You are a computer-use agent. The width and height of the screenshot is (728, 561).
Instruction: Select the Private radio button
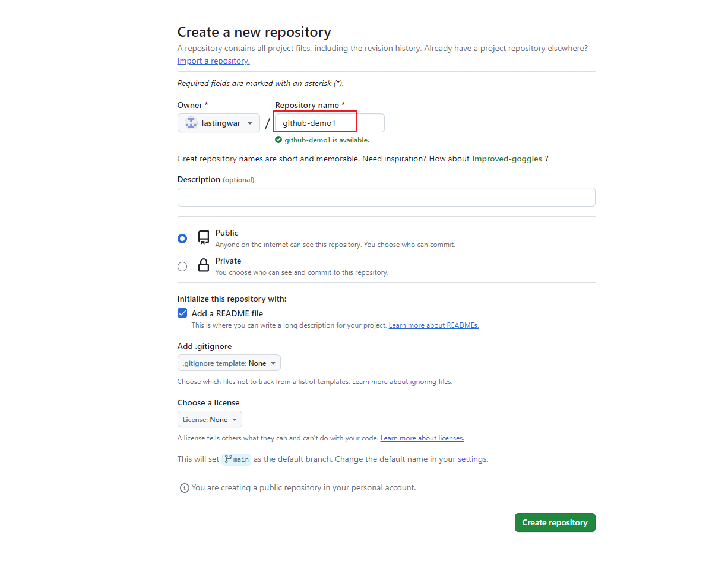(182, 267)
